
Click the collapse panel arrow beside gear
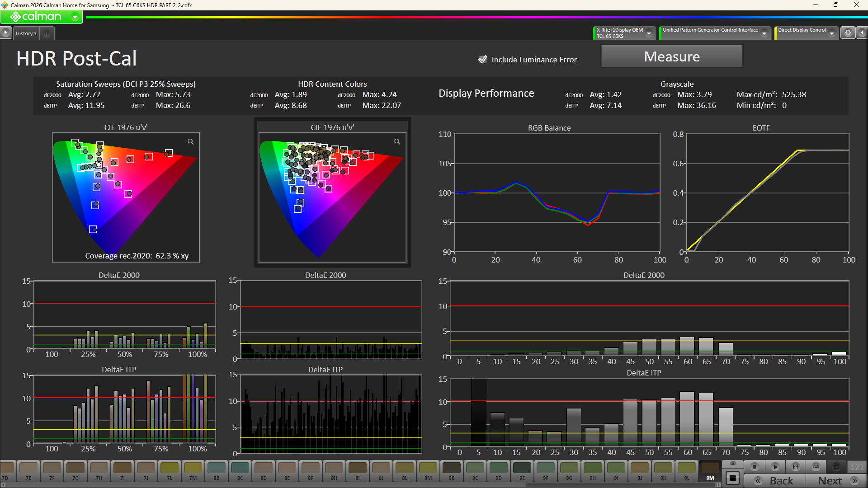(862, 33)
